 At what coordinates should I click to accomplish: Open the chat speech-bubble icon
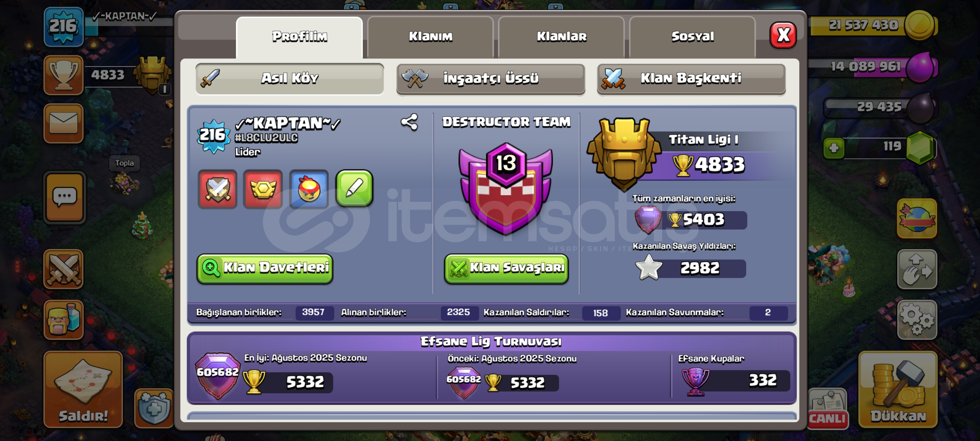pos(64,198)
